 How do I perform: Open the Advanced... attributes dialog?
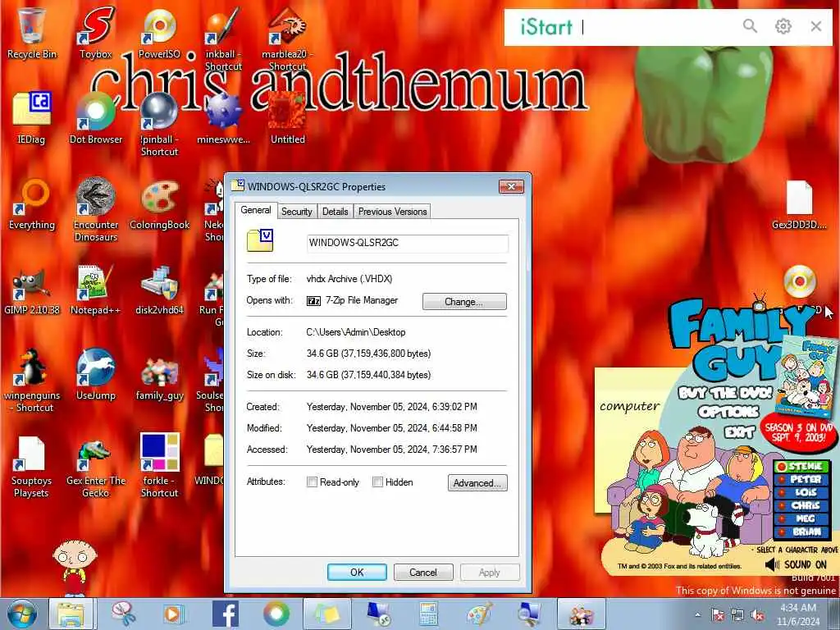point(477,482)
